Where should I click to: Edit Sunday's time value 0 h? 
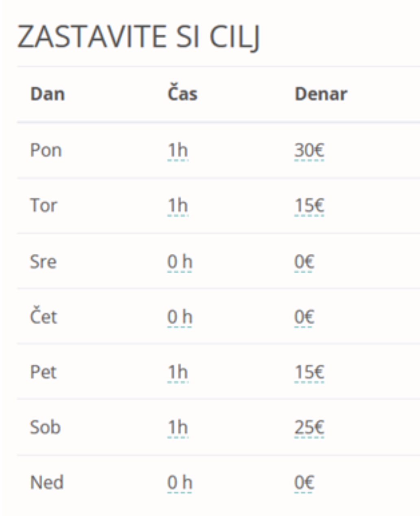pos(179,483)
